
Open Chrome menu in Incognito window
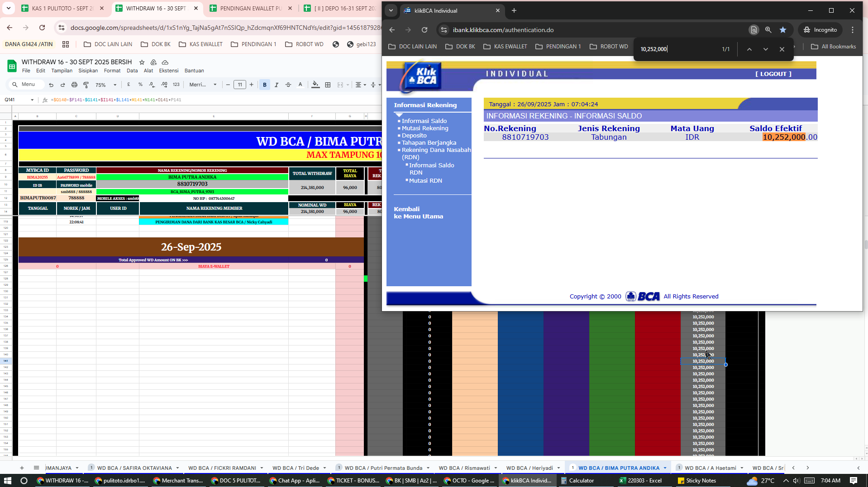click(853, 30)
